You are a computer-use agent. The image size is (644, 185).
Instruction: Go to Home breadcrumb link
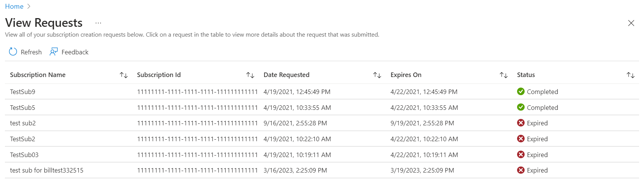point(14,6)
